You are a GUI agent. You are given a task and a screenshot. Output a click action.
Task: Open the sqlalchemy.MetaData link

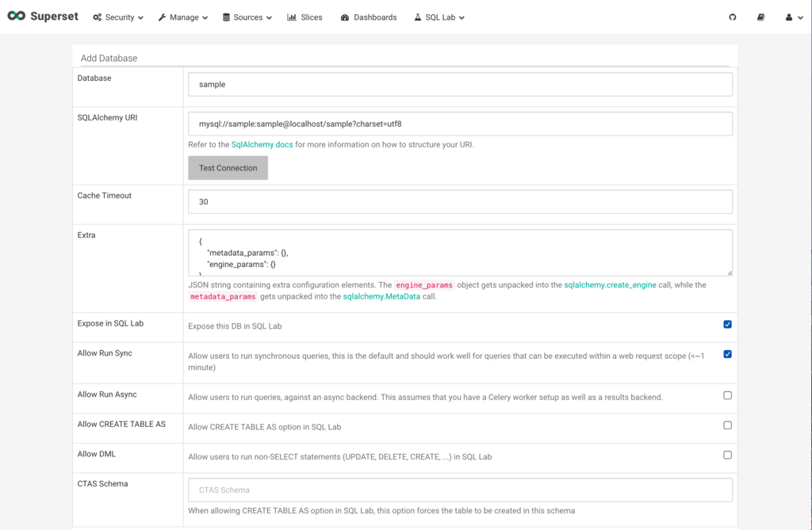point(381,296)
